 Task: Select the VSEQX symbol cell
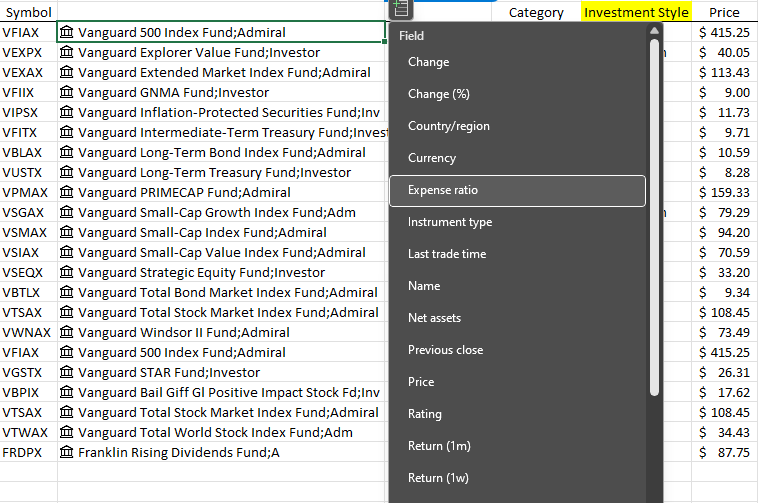pyautogui.click(x=29, y=273)
